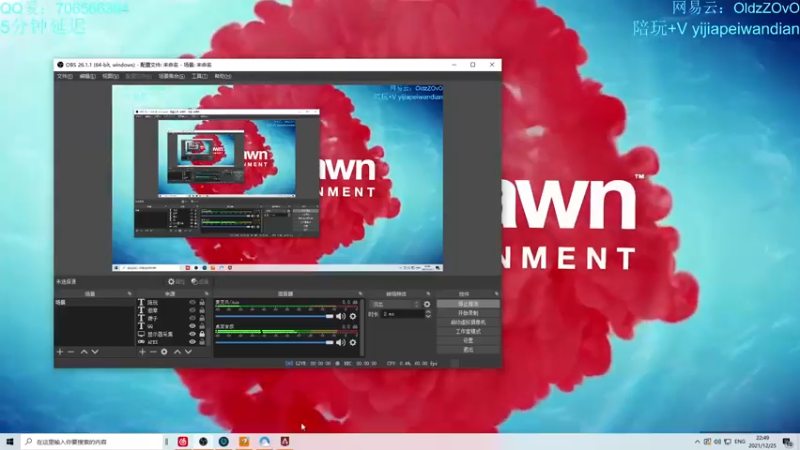Click the mixer panel vertical scrollbar
Image resolution: width=800 pixels, height=450 pixels.
pyautogui.click(x=362, y=327)
